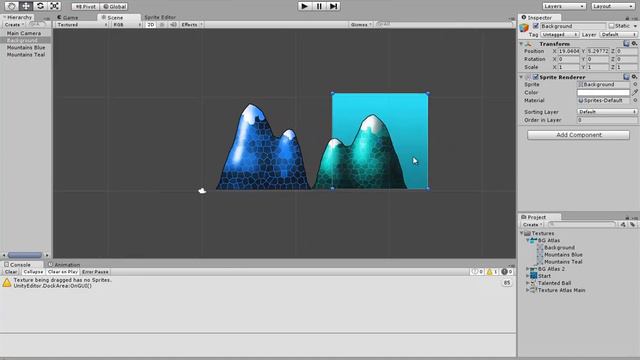Open the Textured draw mode dropdown
Image resolution: width=640 pixels, height=360 pixels.
[82, 24]
